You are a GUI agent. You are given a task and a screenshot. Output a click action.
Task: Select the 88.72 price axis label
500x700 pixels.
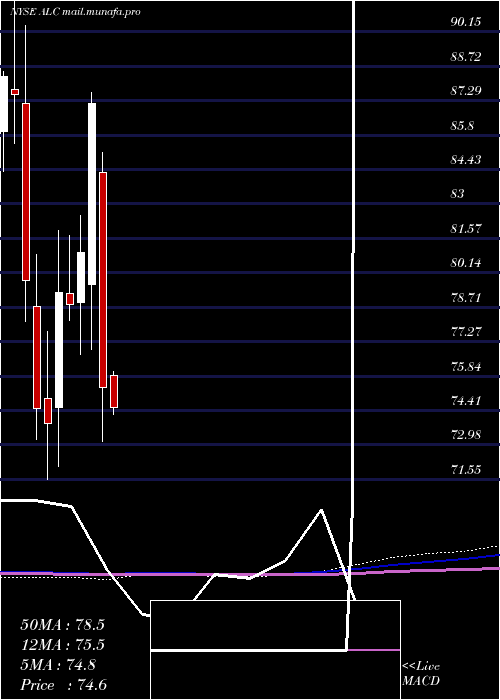[466, 57]
